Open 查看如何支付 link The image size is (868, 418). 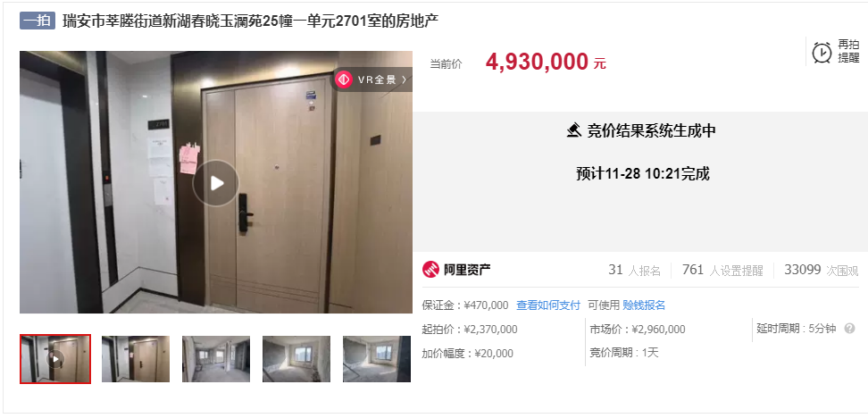click(548, 305)
